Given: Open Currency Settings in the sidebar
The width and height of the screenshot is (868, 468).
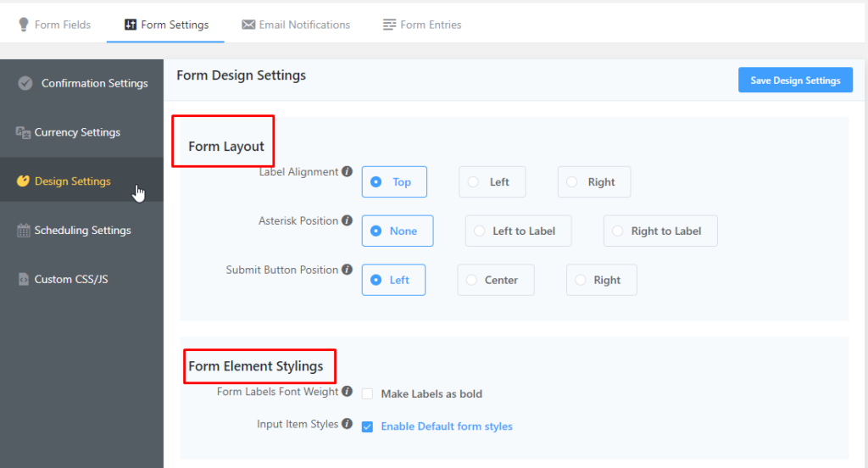Looking at the screenshot, I should pos(77,132).
